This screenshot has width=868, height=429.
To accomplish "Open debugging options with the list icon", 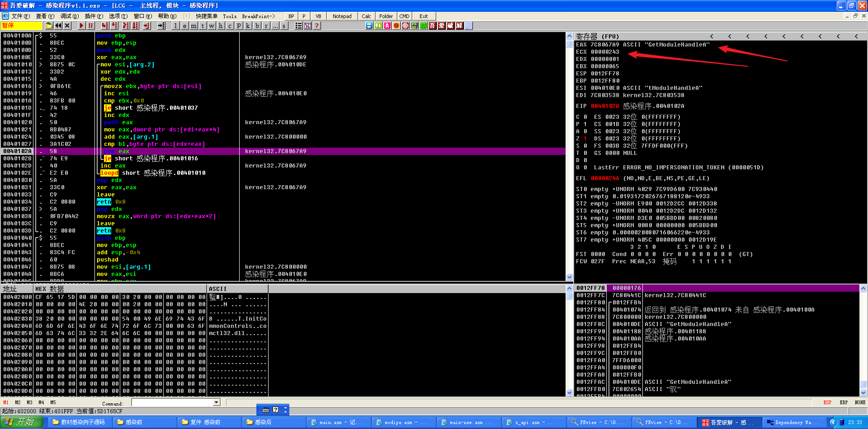I will coord(298,26).
